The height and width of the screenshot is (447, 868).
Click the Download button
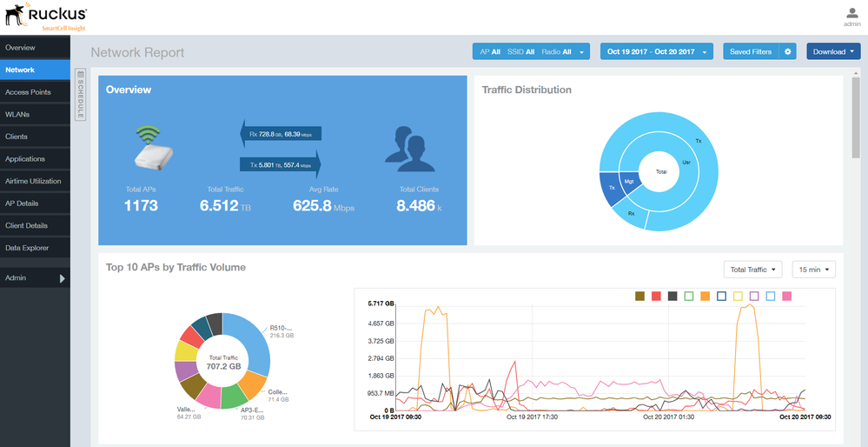click(x=833, y=52)
